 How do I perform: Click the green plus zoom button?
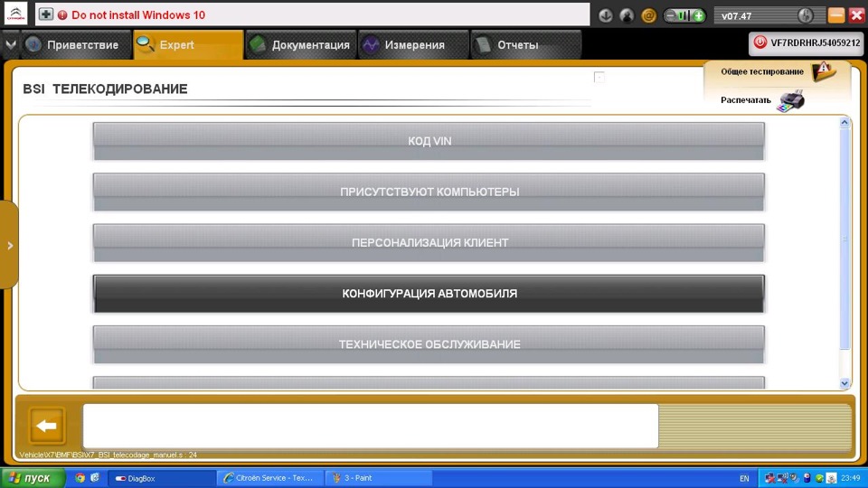point(699,15)
